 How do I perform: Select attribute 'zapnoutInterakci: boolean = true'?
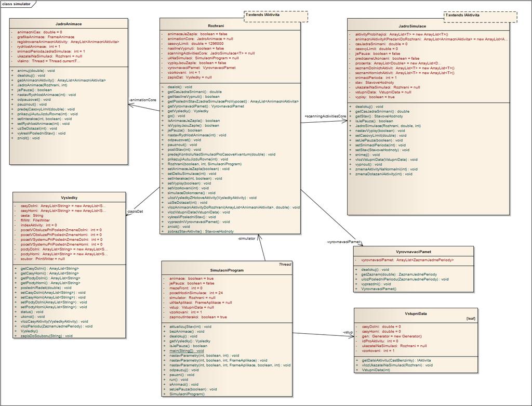pos(198,317)
